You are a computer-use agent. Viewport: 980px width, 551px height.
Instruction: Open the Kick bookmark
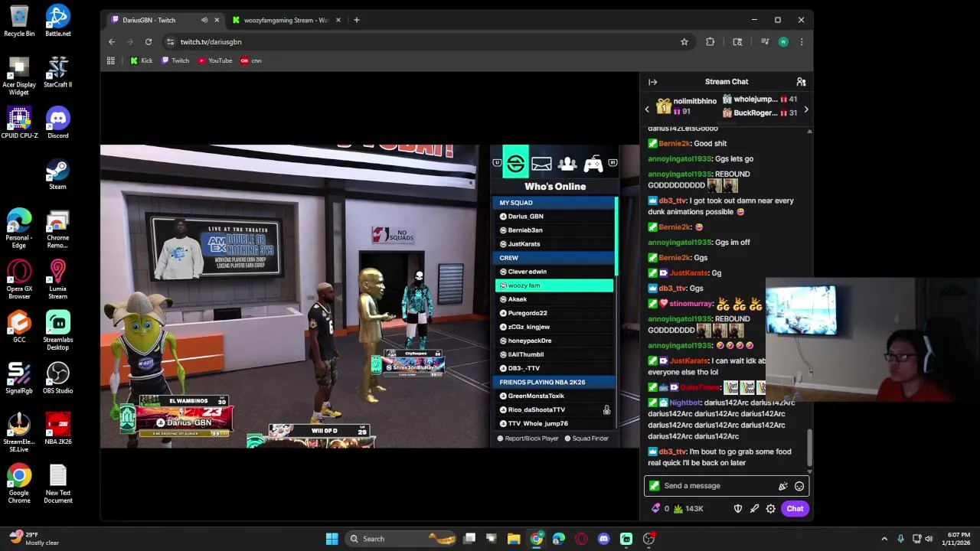pyautogui.click(x=142, y=60)
